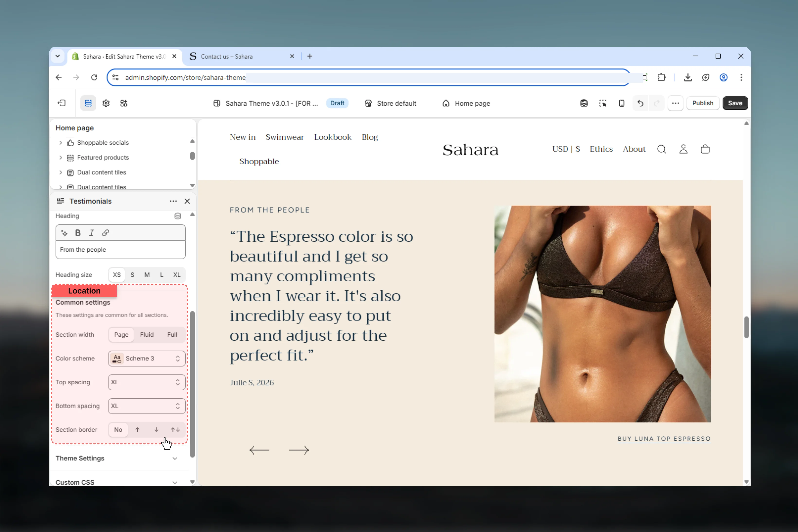Screen dimensions: 798x532
Task: Set heading size to M
Action: [x=147, y=275]
